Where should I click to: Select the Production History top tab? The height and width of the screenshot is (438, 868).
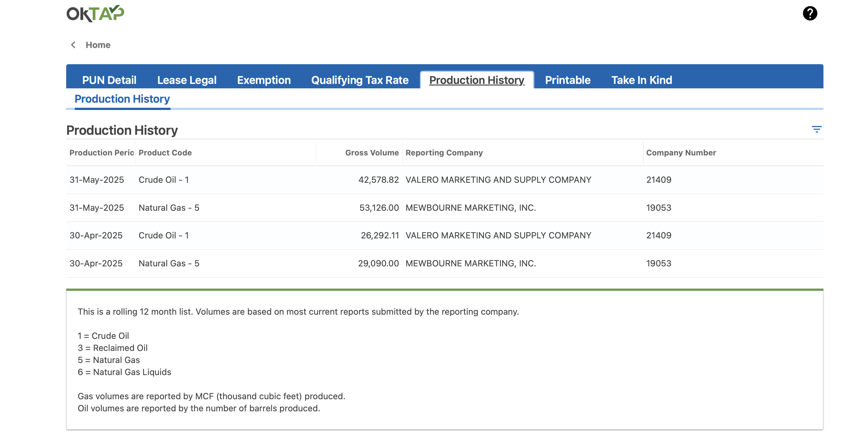pyautogui.click(x=476, y=80)
